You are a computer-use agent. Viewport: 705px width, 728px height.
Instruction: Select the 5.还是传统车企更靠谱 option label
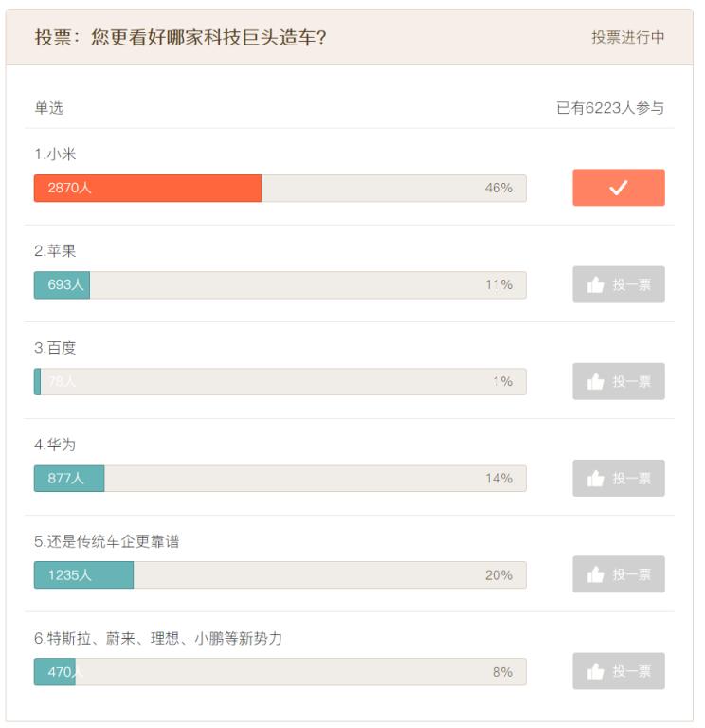106,541
